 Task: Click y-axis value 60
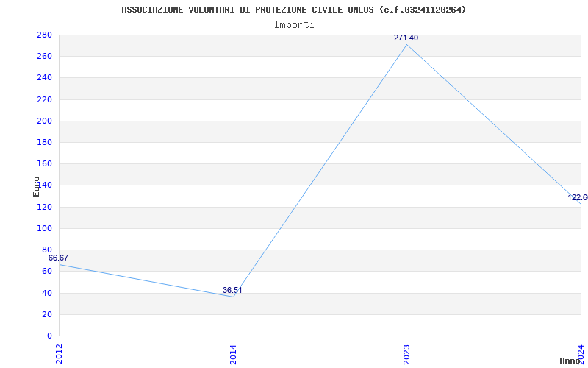pos(47,271)
